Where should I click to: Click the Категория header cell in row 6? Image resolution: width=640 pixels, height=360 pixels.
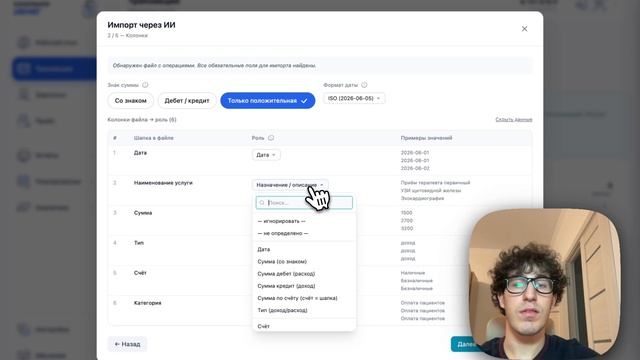[x=147, y=303]
